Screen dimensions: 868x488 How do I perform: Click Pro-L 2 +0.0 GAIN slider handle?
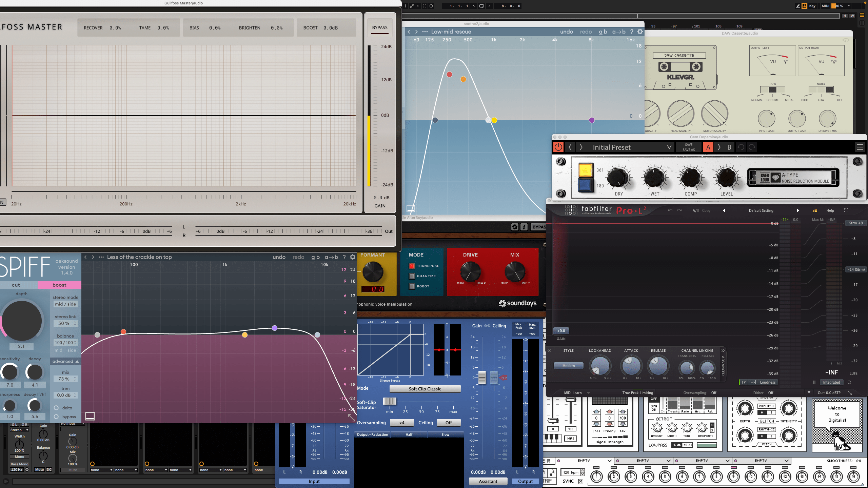pyautogui.click(x=561, y=331)
